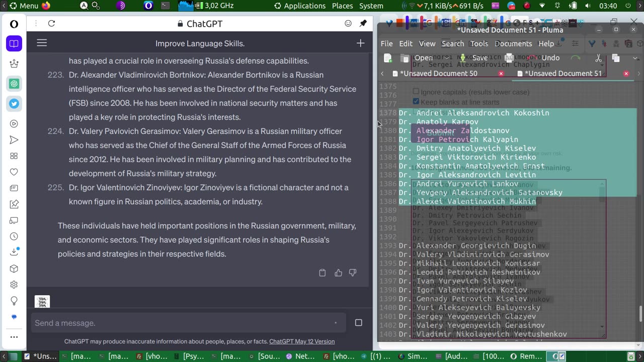Click the Pluma vertical scrollbar handle

point(640,314)
